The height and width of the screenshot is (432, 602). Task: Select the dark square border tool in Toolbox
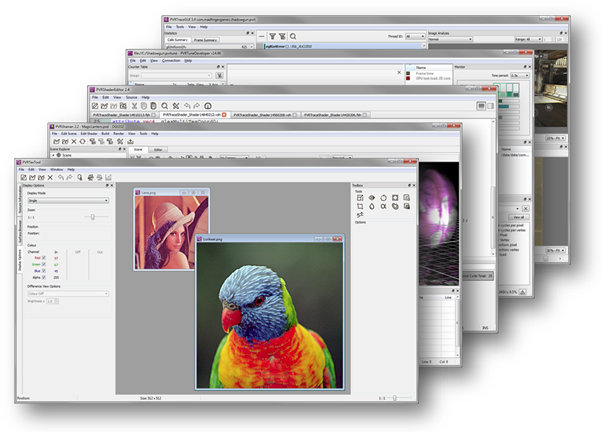pyautogui.click(x=395, y=197)
